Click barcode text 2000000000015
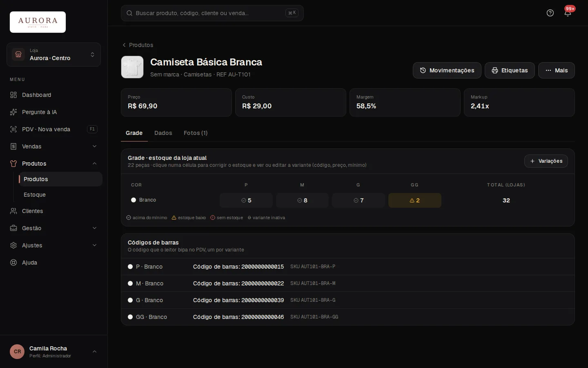The image size is (588, 368). 263,267
